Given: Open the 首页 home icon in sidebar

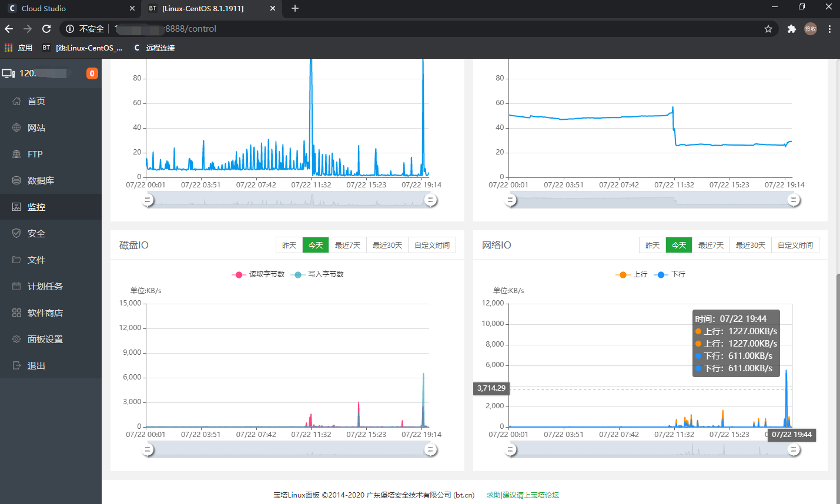Looking at the screenshot, I should pyautogui.click(x=16, y=101).
